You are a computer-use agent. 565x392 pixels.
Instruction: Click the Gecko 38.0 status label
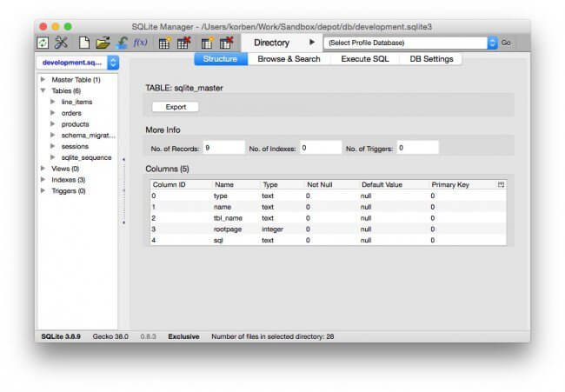click(110, 336)
